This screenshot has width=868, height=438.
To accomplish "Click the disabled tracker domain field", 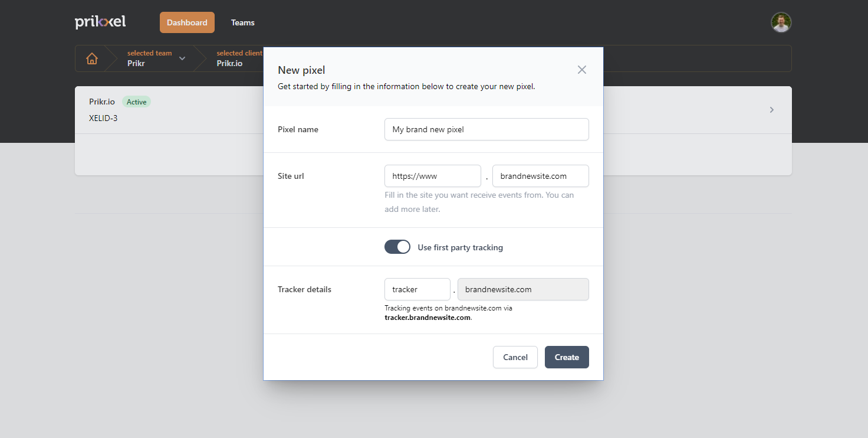I will (522, 289).
